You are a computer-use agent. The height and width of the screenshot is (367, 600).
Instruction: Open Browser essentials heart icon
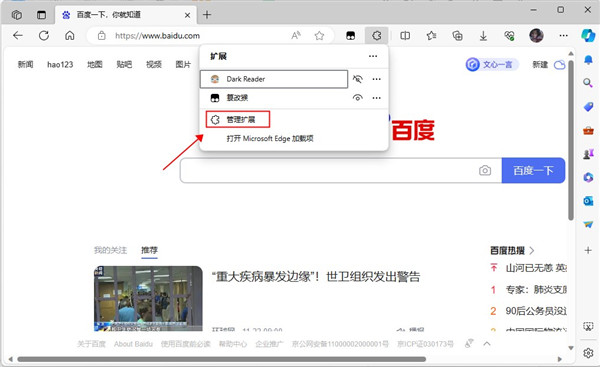tap(509, 36)
